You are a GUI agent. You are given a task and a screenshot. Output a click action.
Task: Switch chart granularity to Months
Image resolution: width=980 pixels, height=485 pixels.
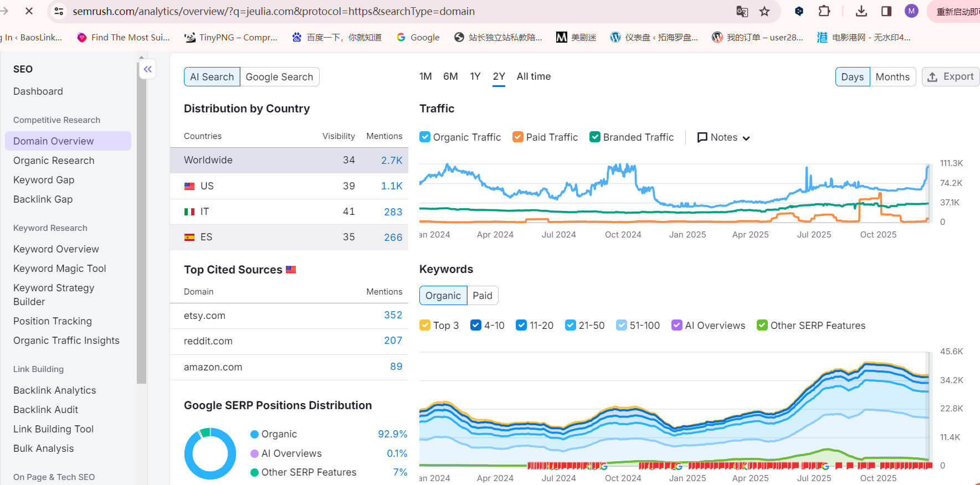(892, 77)
